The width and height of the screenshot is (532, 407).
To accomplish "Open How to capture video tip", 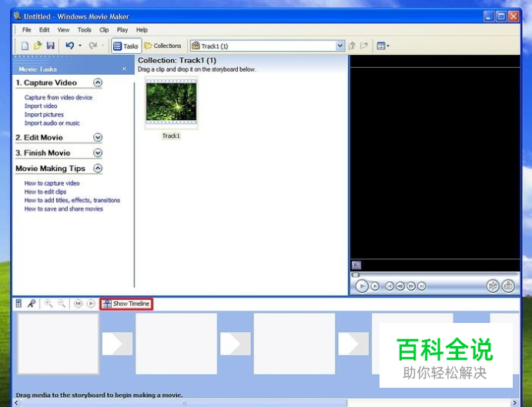I will 52,183.
